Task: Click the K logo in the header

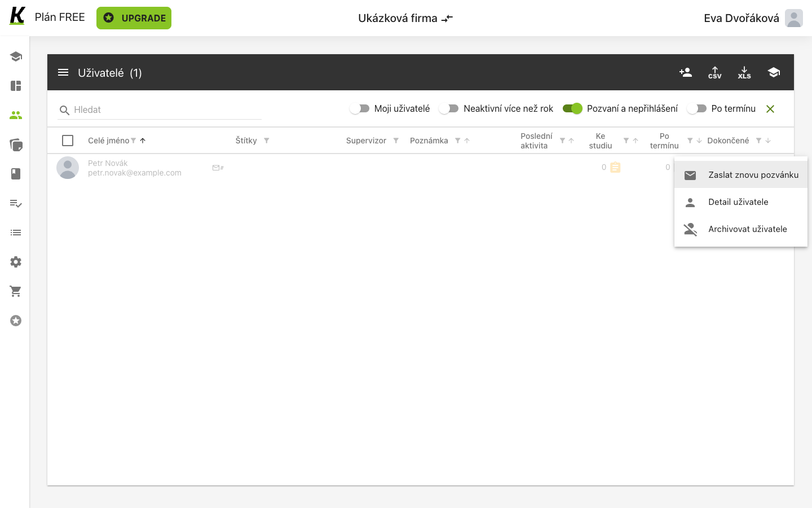Action: point(17,16)
